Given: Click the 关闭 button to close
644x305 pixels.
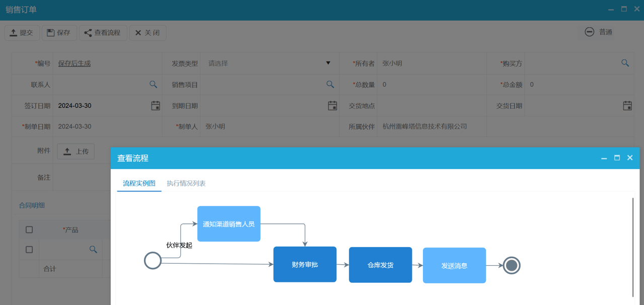Looking at the screenshot, I should tap(148, 33).
